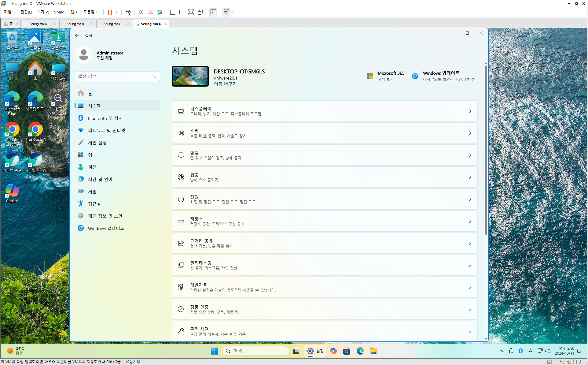
Task: Select 게임 in Settings sidebar
Action: pyautogui.click(x=117, y=192)
